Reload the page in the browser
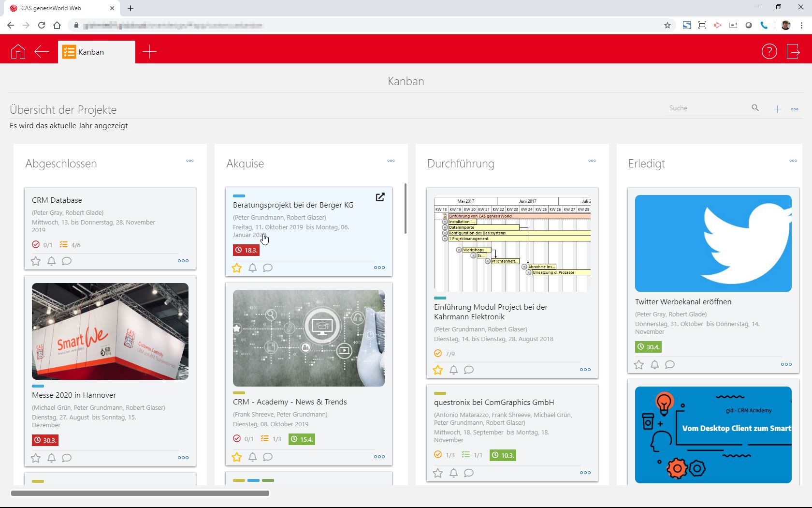 pyautogui.click(x=42, y=25)
